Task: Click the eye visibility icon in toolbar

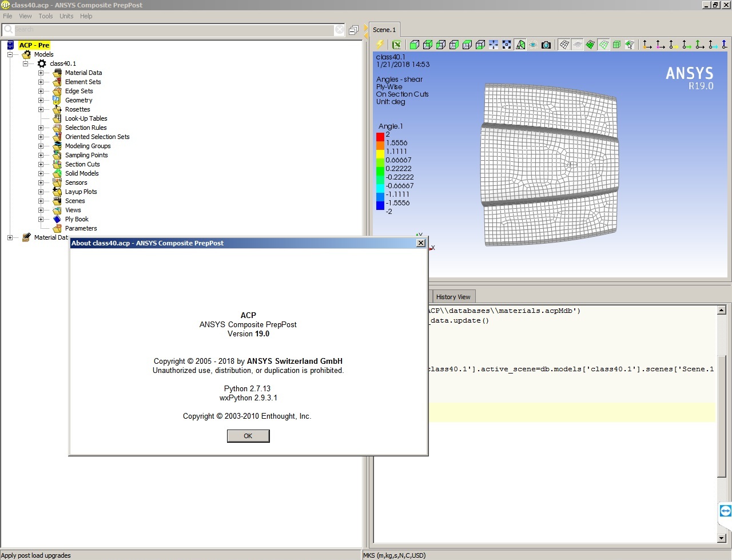Action: click(533, 45)
